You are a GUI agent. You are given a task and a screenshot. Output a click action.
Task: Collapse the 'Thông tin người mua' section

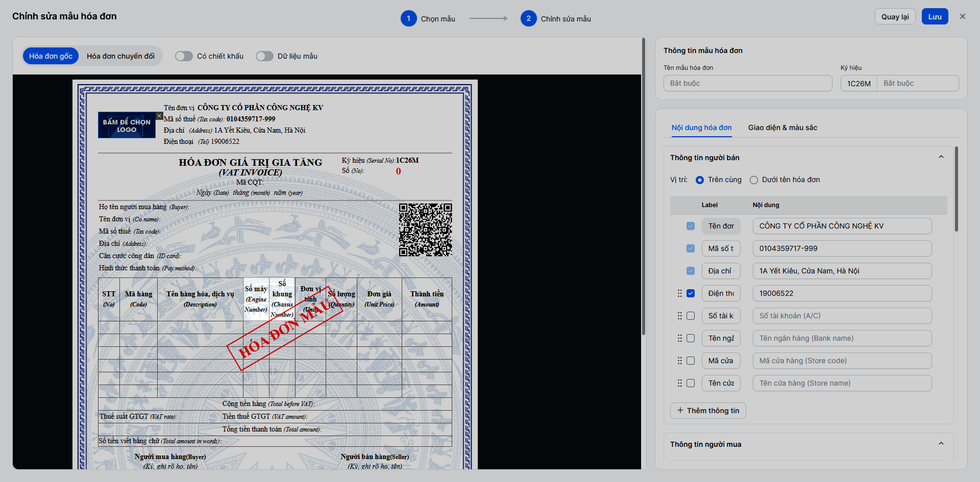(941, 444)
